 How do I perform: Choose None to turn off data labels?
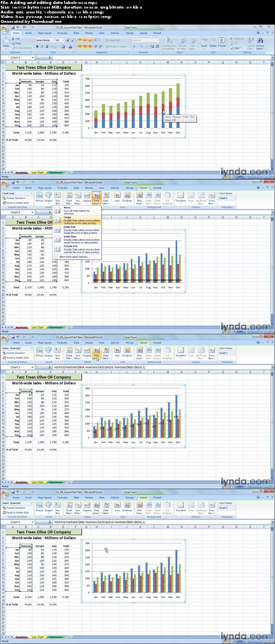(x=77, y=210)
